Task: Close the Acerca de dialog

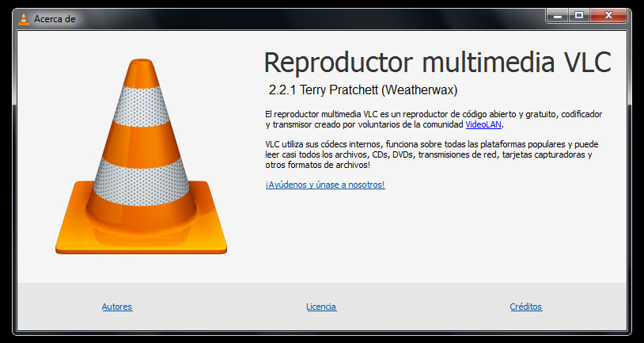Action: pyautogui.click(x=608, y=16)
